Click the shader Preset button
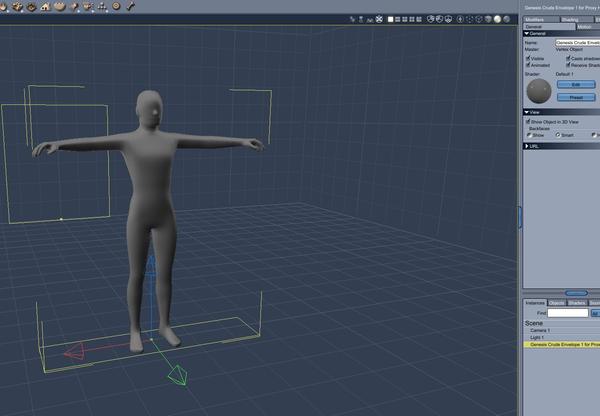The width and height of the screenshot is (600, 416). [x=576, y=97]
